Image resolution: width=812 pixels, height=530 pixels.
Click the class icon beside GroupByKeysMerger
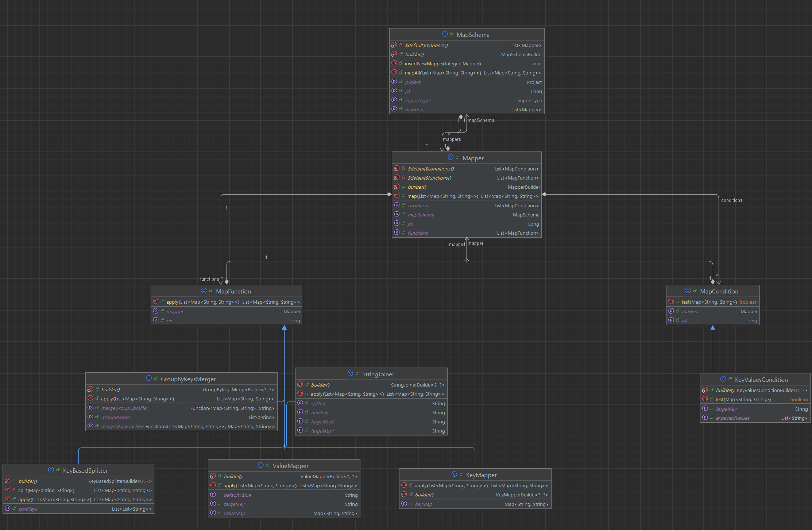click(149, 379)
